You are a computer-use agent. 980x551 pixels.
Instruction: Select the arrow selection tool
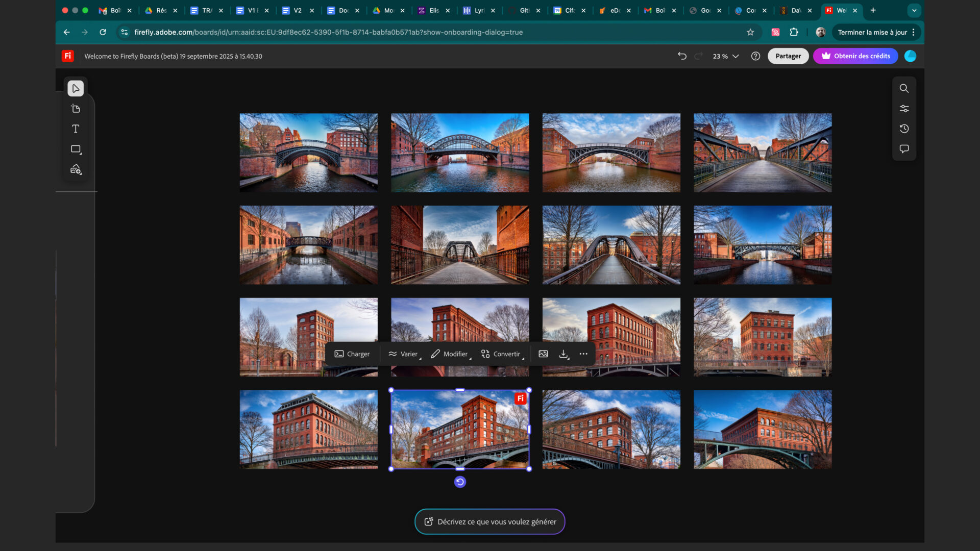click(x=76, y=89)
